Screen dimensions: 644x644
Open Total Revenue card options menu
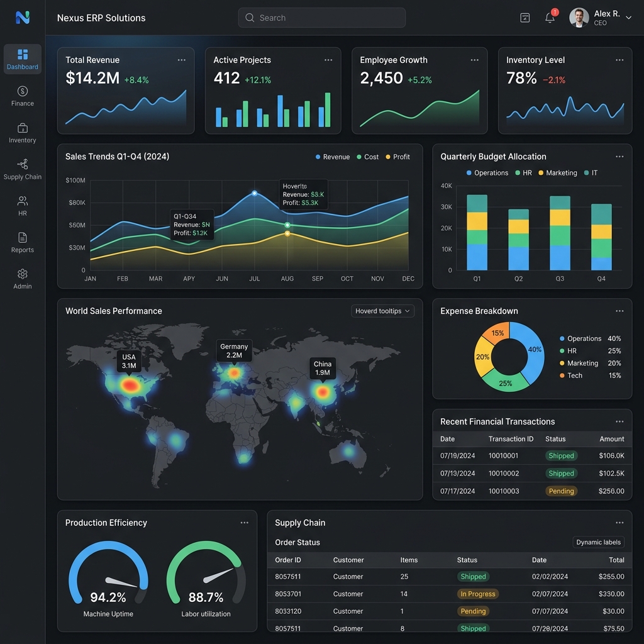tap(182, 60)
